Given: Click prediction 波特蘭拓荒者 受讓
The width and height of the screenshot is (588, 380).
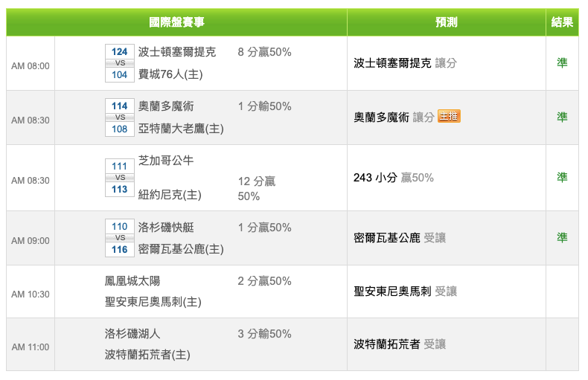Looking at the screenshot, I should coord(400,344).
